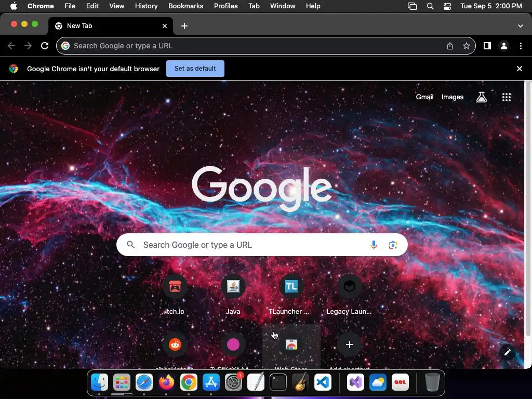Image resolution: width=532 pixels, height=399 pixels.
Task: Open the Chrome application menu
Action: (41, 6)
